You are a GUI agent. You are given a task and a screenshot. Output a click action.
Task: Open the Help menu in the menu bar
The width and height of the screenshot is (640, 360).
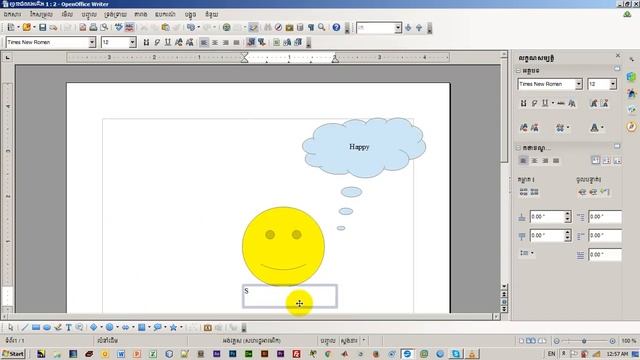click(x=211, y=14)
